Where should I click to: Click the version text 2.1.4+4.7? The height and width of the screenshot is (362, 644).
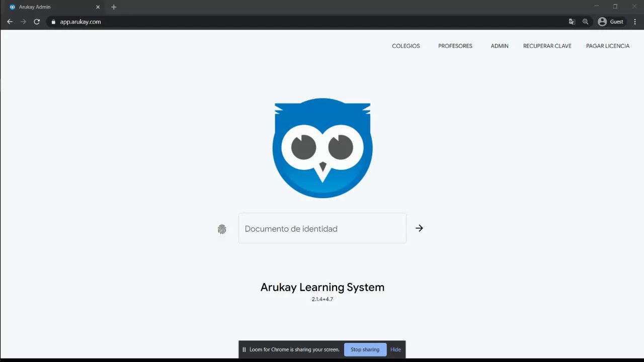point(323,299)
